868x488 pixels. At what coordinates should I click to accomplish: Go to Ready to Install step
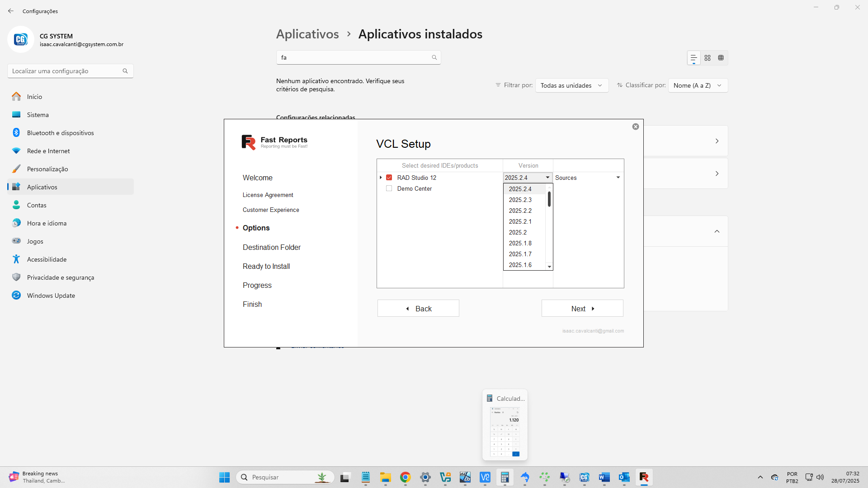pyautogui.click(x=266, y=266)
